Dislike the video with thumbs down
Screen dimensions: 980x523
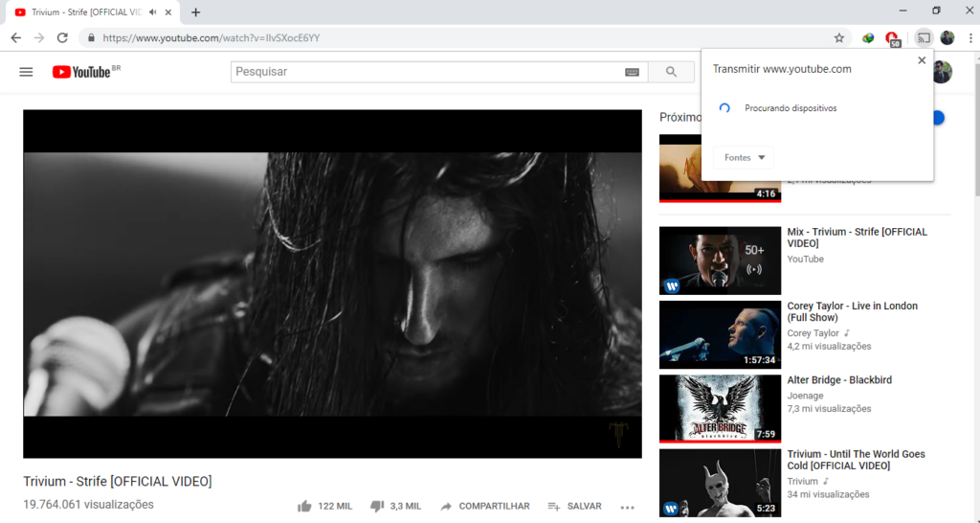pos(377,506)
